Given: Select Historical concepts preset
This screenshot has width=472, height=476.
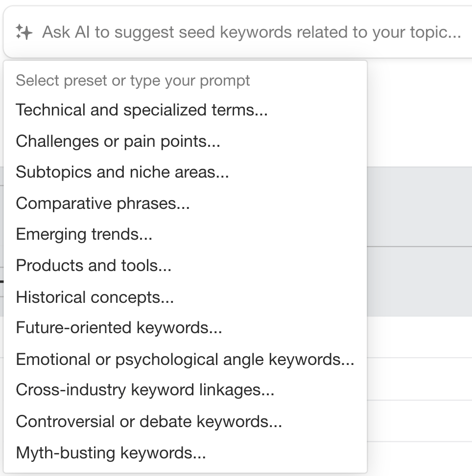Looking at the screenshot, I should click(x=94, y=296).
